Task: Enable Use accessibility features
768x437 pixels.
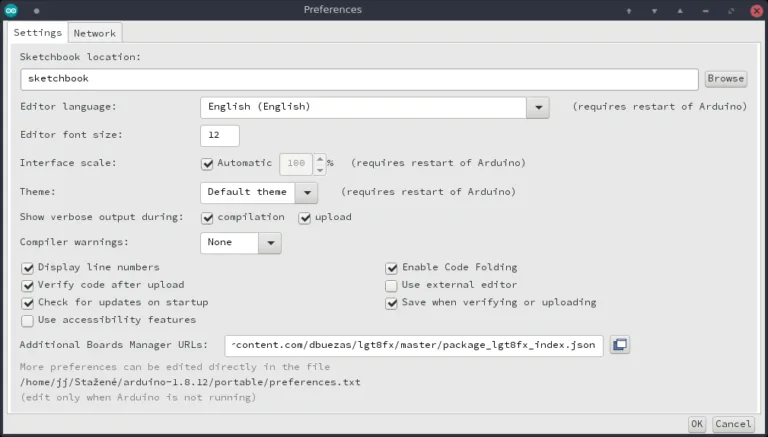Action: coord(27,321)
